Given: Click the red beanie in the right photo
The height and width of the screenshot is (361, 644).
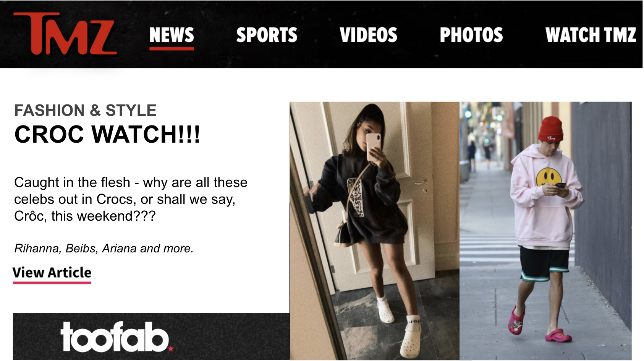Looking at the screenshot, I should click(x=550, y=129).
